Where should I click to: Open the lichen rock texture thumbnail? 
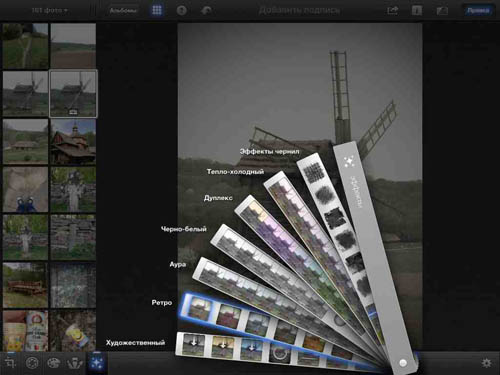pos(73,285)
